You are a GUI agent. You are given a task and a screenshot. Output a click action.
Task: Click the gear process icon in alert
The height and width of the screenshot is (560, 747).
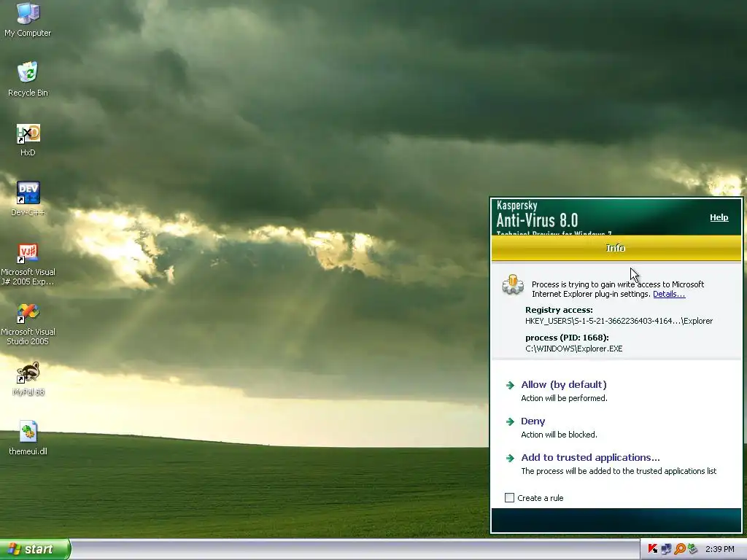click(513, 284)
